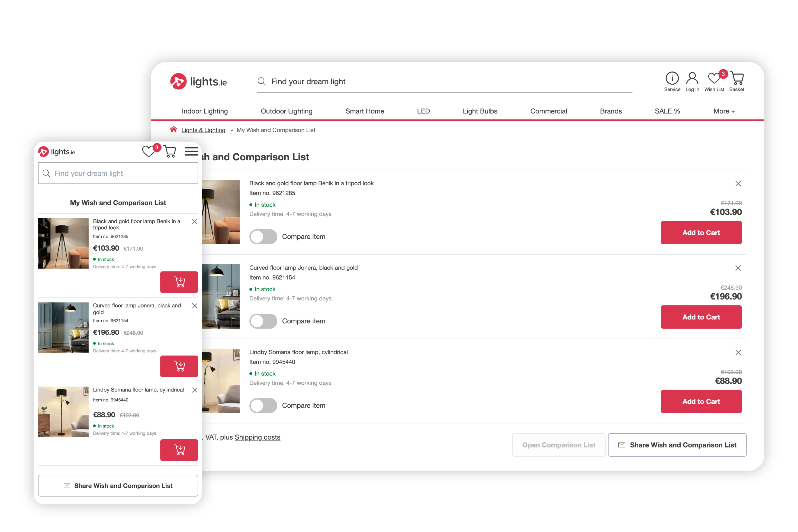Open the Smart Home menu
Viewport: 798px width, 532px height.
point(365,111)
